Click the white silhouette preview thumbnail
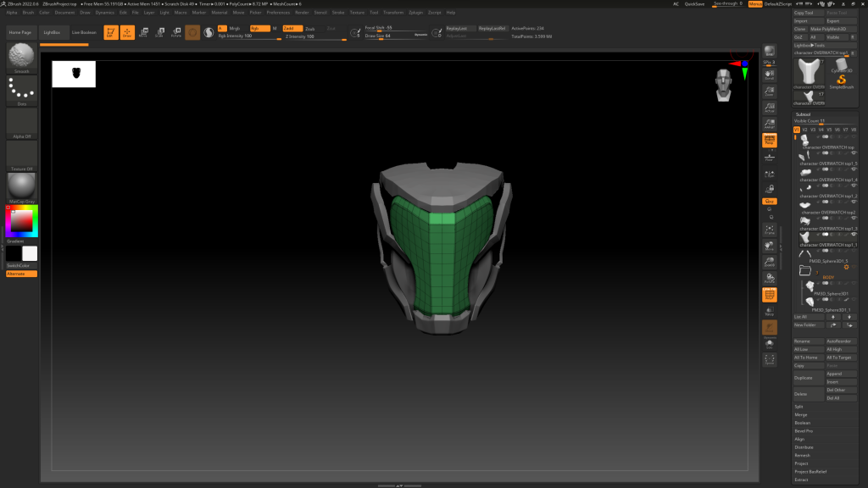 pyautogui.click(x=74, y=75)
